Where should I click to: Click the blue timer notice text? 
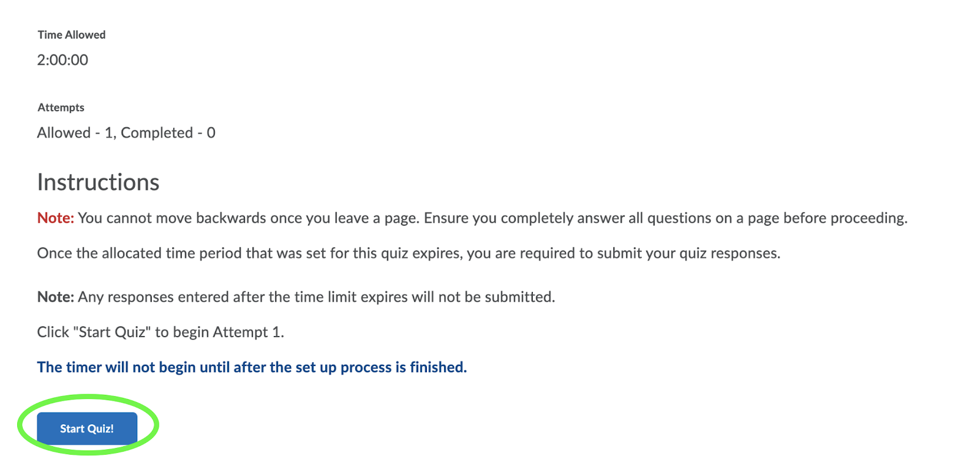252,367
